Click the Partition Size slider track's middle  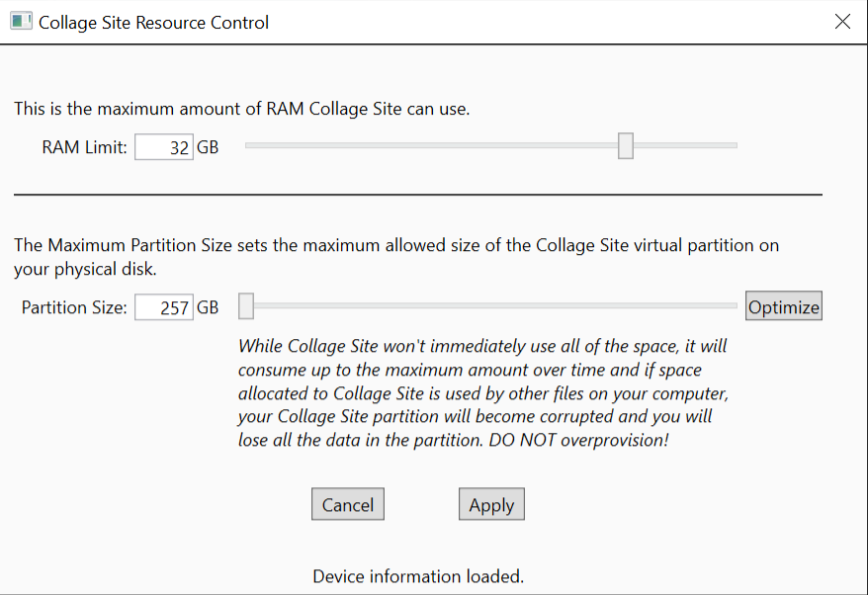click(492, 306)
